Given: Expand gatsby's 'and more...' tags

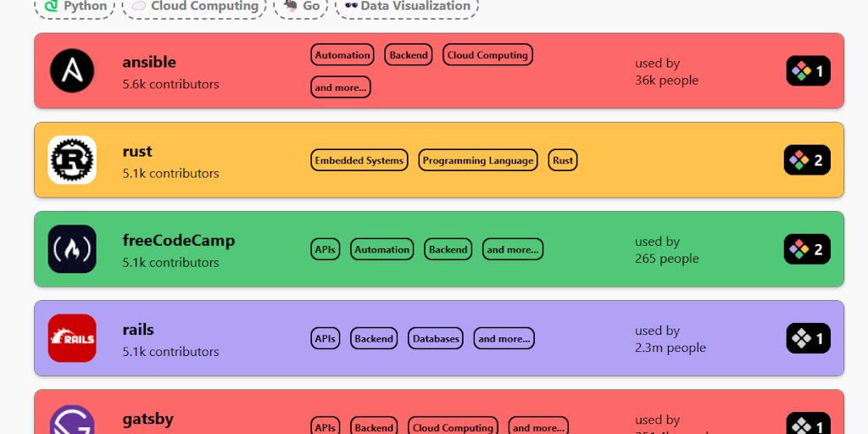Looking at the screenshot, I should [538, 426].
